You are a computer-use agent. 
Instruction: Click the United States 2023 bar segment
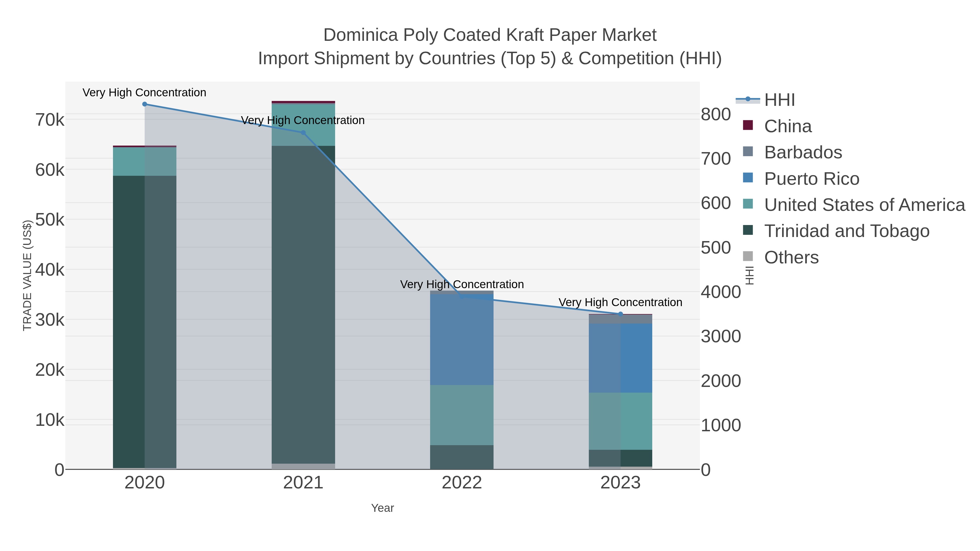pyautogui.click(x=620, y=421)
